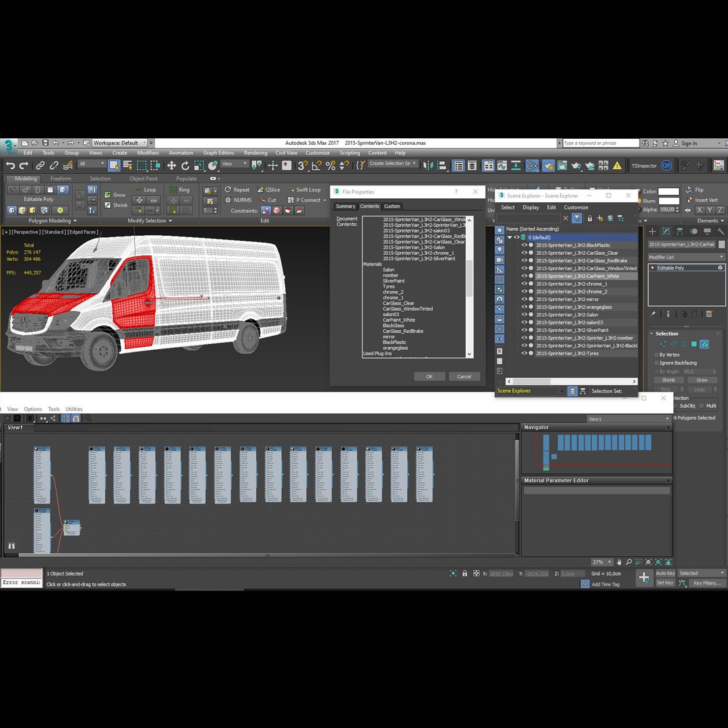Expand the Editable Poly stack entry

point(653,268)
